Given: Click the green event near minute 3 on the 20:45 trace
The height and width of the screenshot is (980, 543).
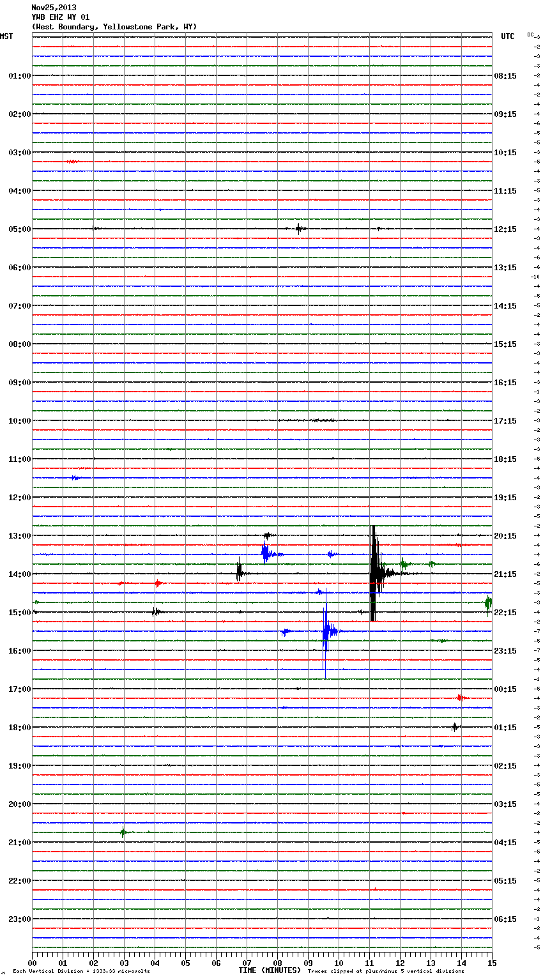Looking at the screenshot, I should click(123, 832).
